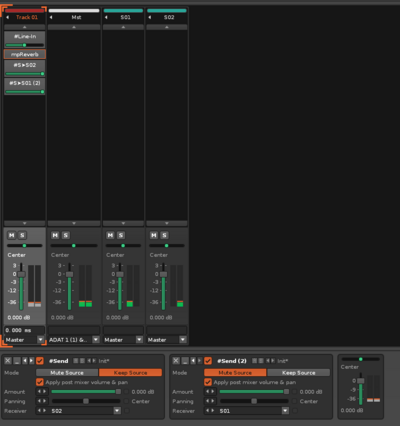Step the Amount value in #Send (2)
The height and width of the screenshot is (426, 400).
click(x=211, y=392)
